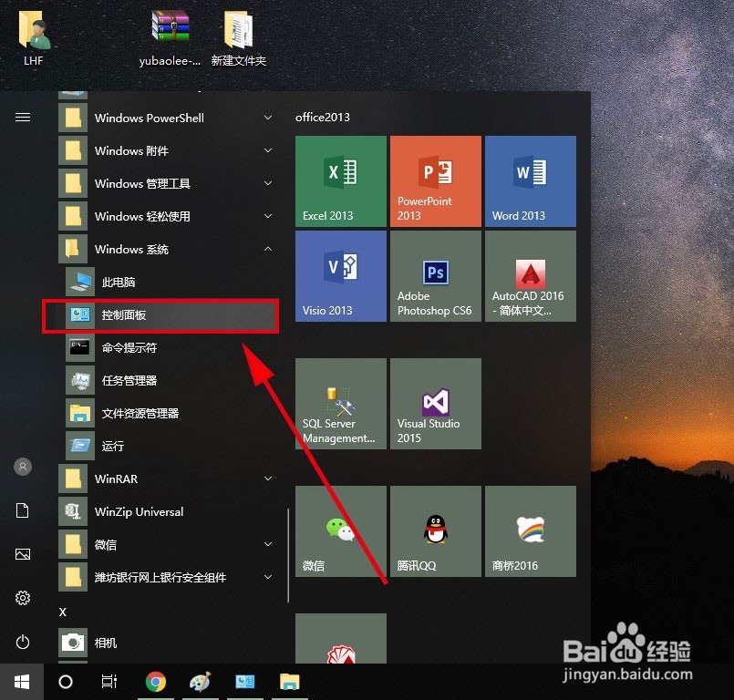
Task: Open 腾讯QQ from the tile
Action: click(x=435, y=530)
